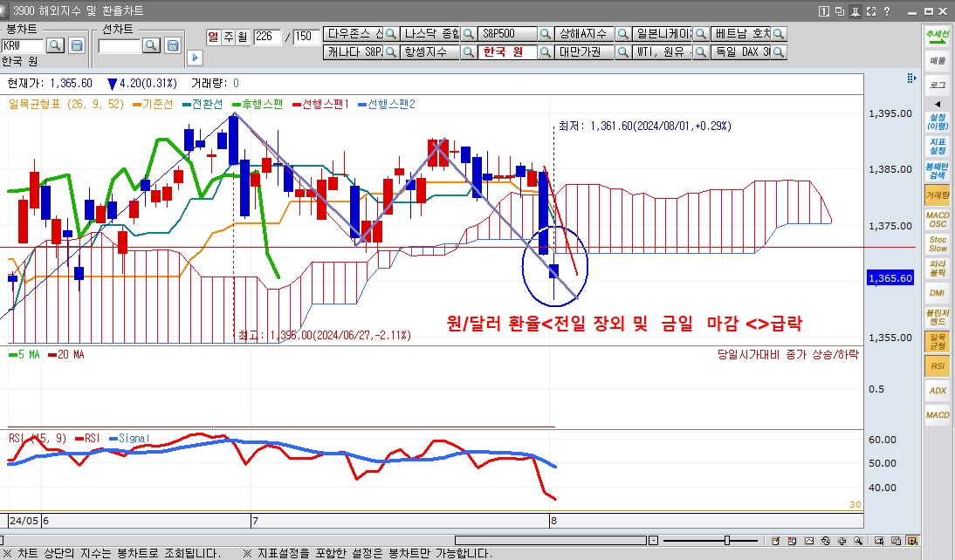Search icon next to 한국 원 field
955x560 pixels.
pyautogui.click(x=546, y=52)
